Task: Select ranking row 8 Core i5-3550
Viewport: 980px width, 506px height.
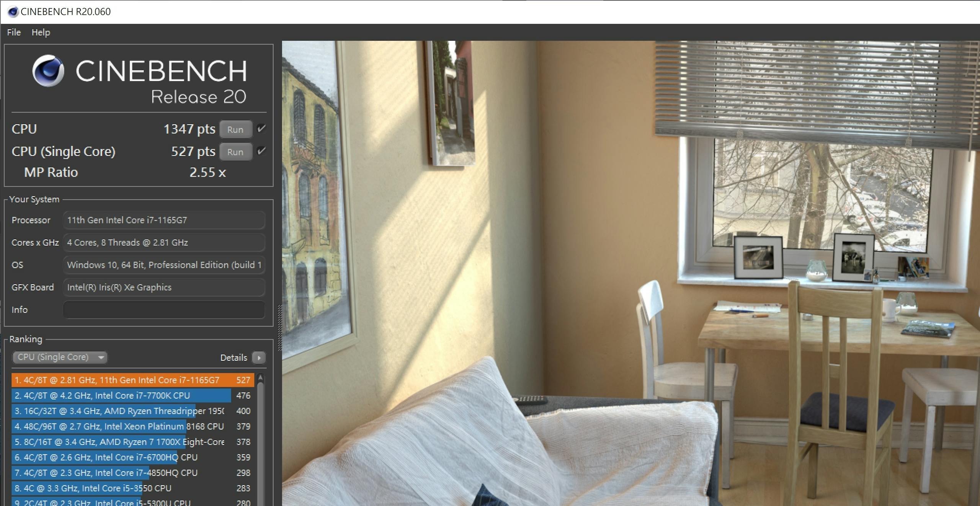Action: [x=132, y=488]
